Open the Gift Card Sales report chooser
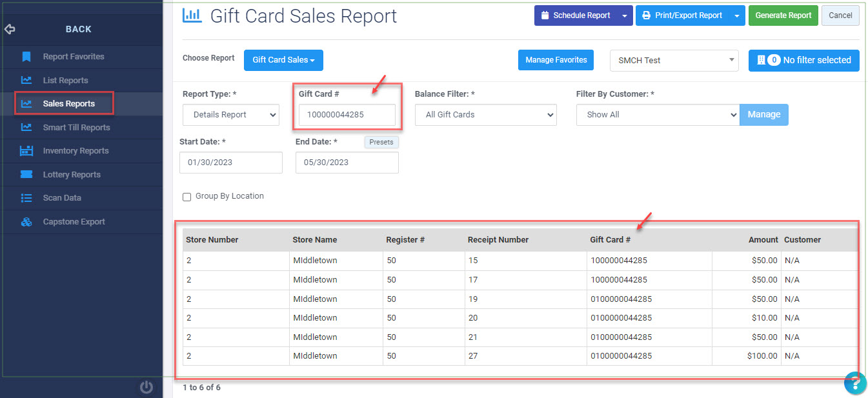 coord(283,60)
